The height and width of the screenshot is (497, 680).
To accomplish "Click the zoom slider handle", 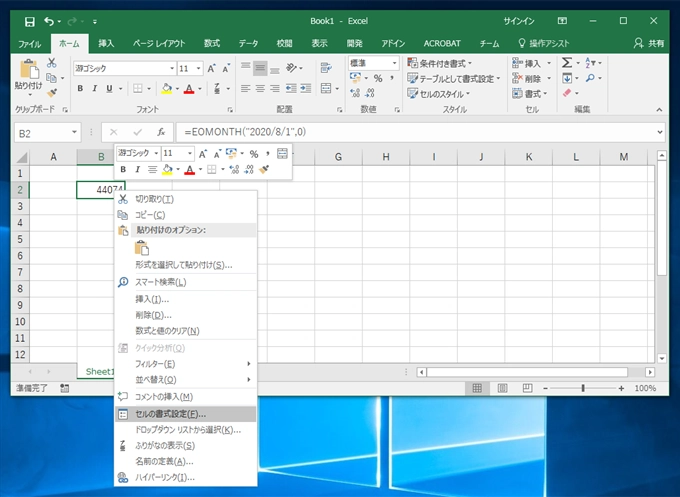I will pos(583,388).
